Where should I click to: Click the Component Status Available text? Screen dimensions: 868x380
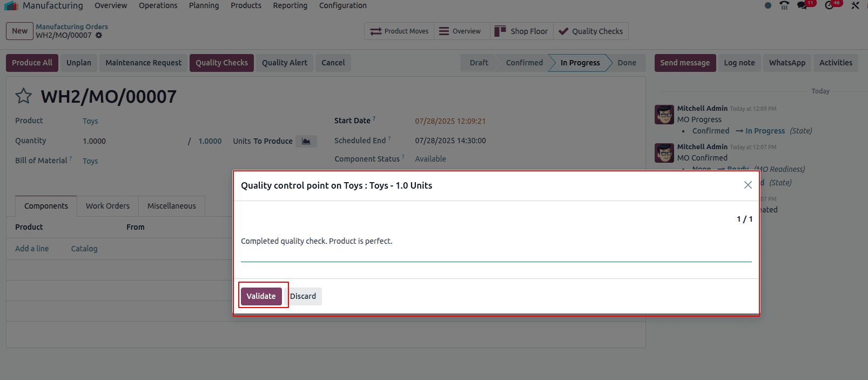pos(430,159)
